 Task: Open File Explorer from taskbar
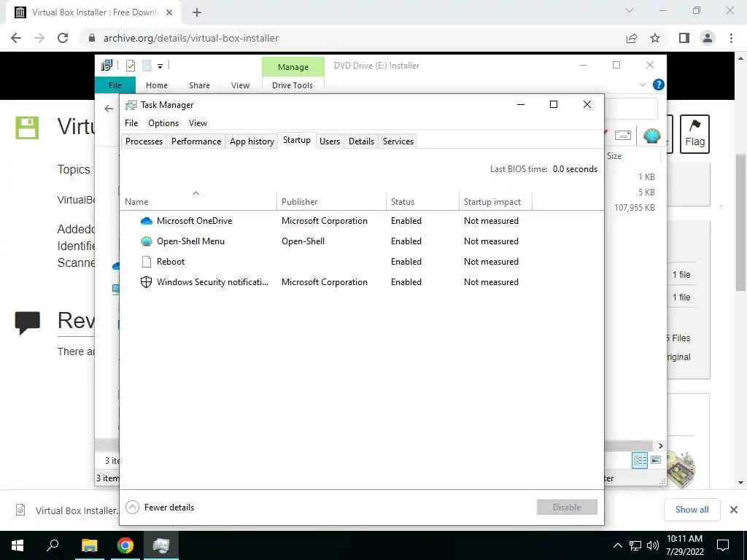89,545
